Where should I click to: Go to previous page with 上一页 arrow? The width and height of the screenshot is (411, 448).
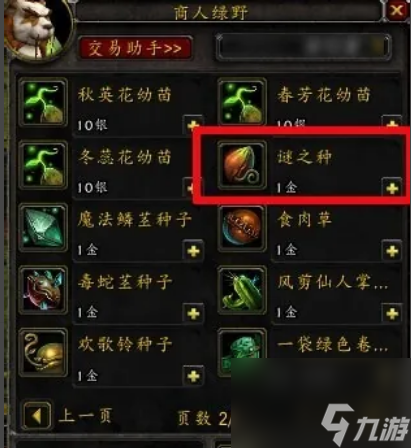coord(37,416)
